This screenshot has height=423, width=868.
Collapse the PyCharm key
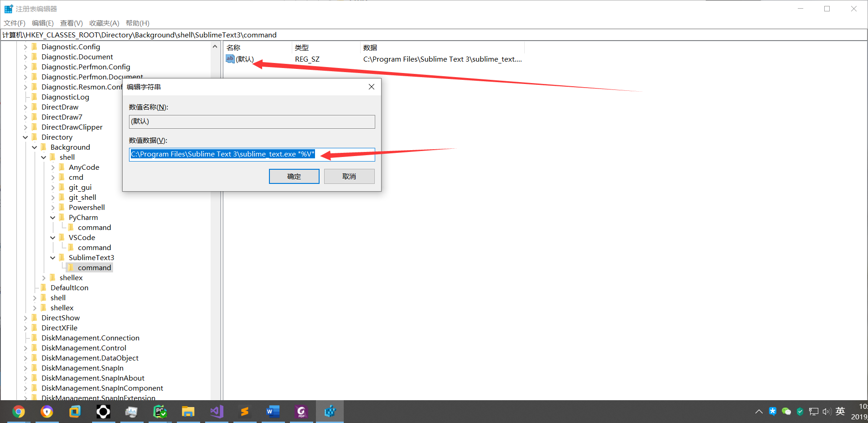tap(53, 218)
